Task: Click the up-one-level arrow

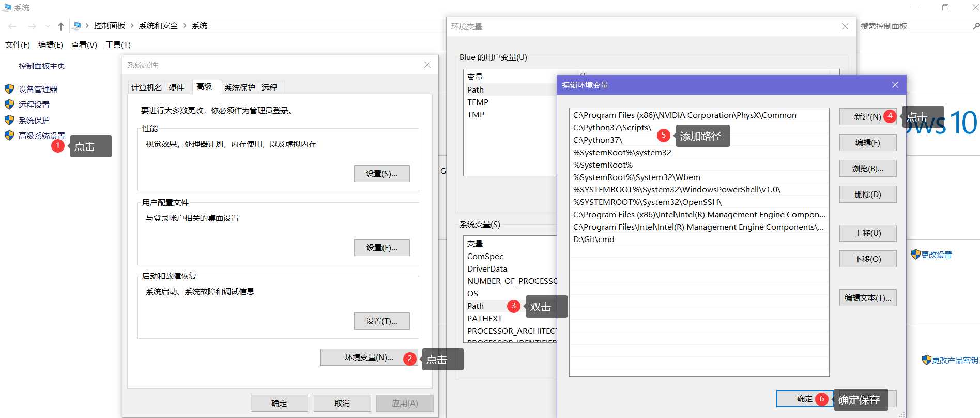Action: 61,26
